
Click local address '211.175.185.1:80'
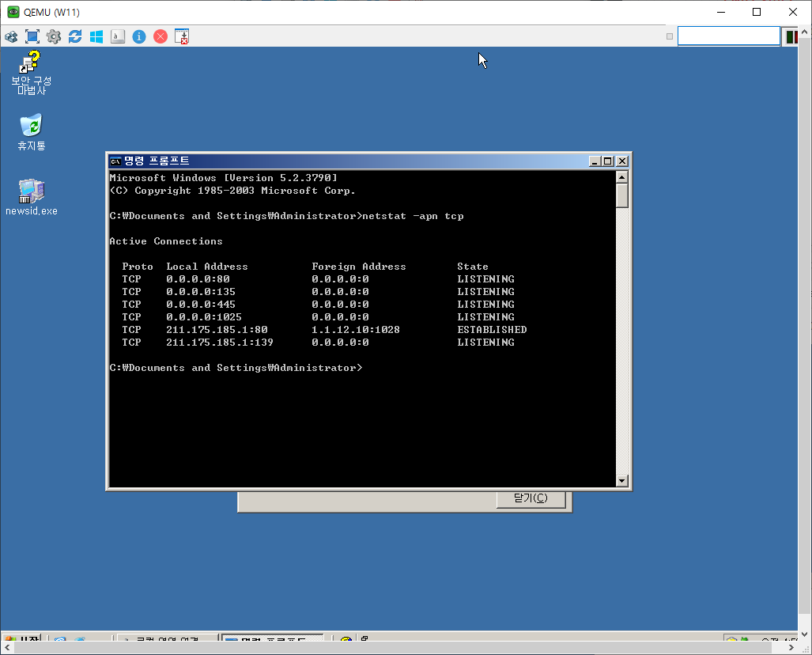tap(217, 330)
